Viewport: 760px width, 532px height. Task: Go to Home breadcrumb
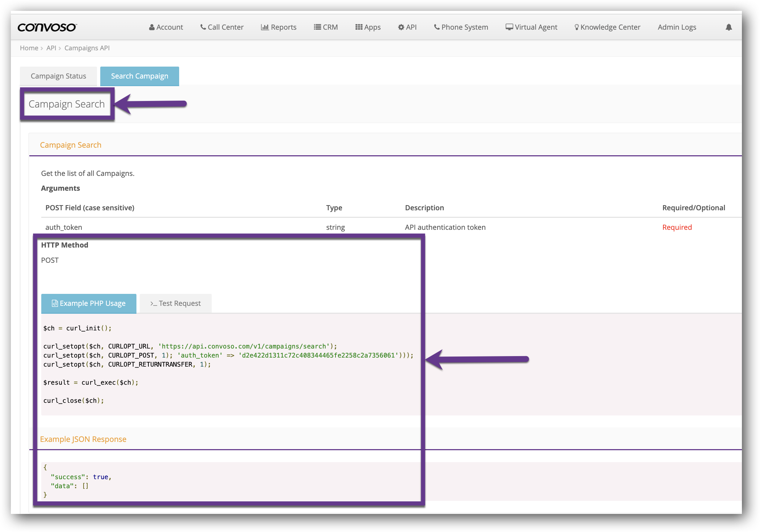click(x=29, y=48)
